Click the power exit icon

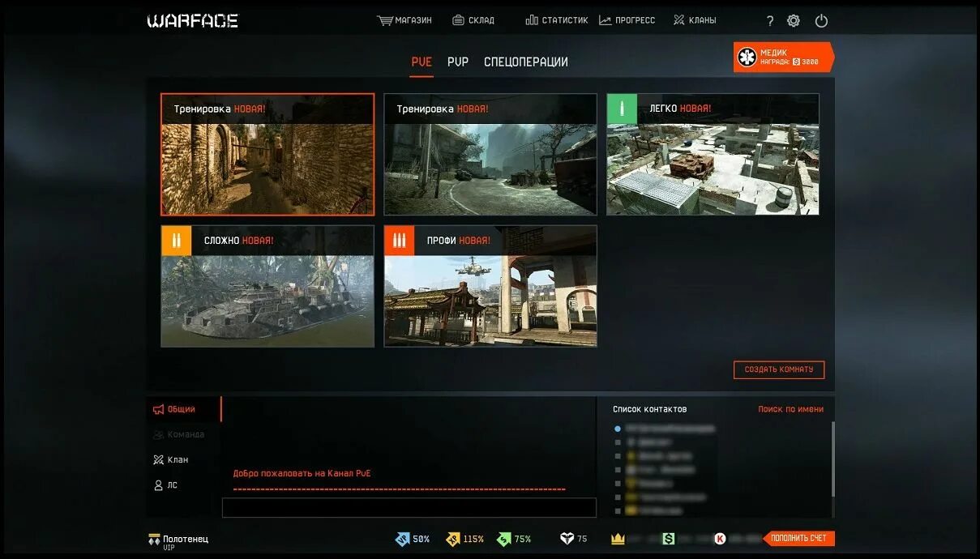pyautogui.click(x=821, y=21)
